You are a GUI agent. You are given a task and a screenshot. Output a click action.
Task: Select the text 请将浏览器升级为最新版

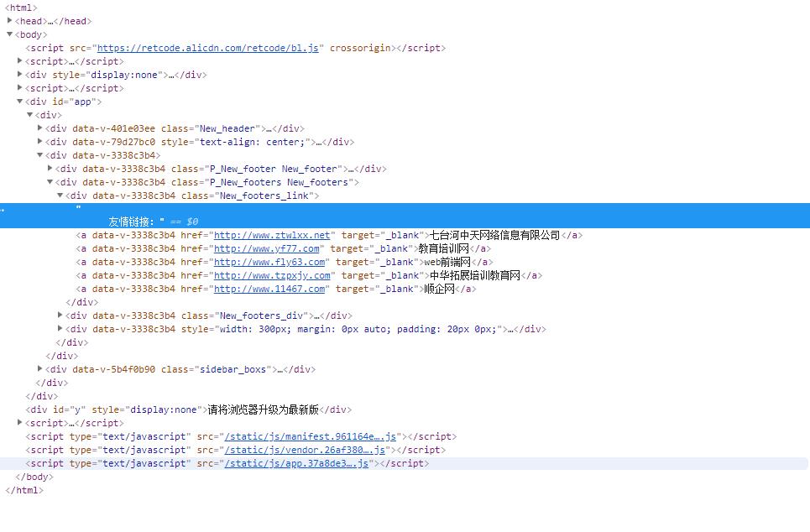click(x=263, y=410)
